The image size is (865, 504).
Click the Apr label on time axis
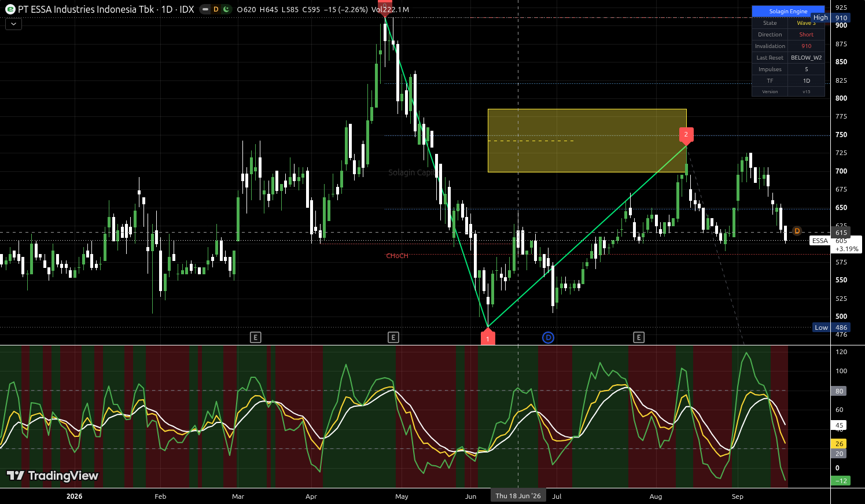(311, 496)
